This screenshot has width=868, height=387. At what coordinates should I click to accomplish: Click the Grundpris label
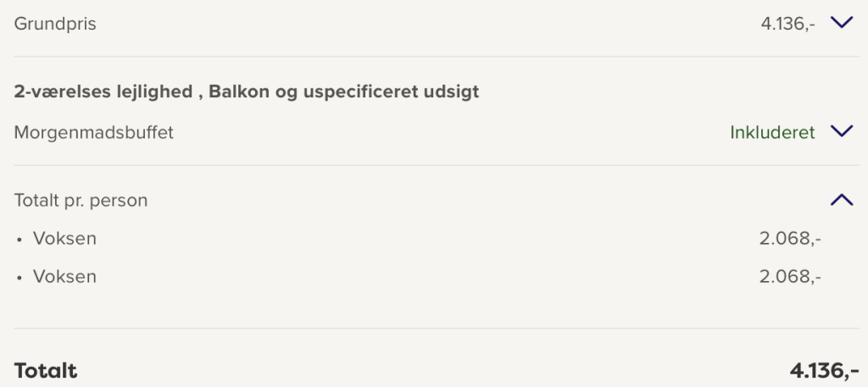tap(55, 24)
